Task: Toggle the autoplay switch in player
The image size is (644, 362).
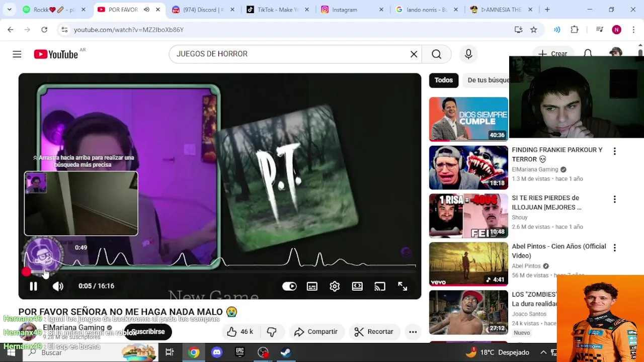Action: (x=289, y=286)
